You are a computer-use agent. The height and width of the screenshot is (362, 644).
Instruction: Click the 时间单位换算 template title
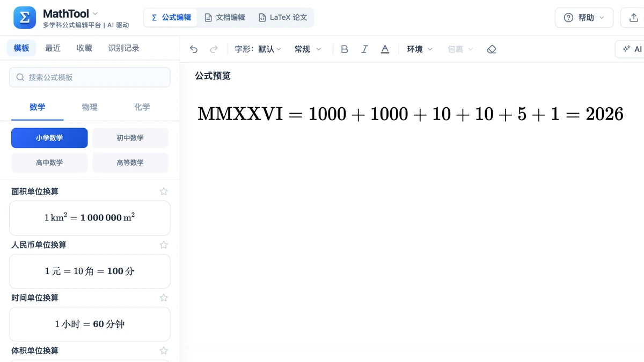click(35, 298)
